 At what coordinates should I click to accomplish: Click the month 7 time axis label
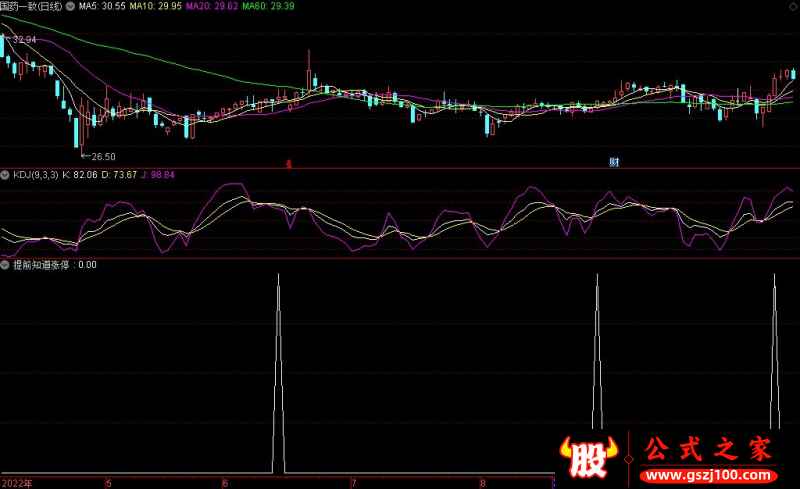pos(353,482)
